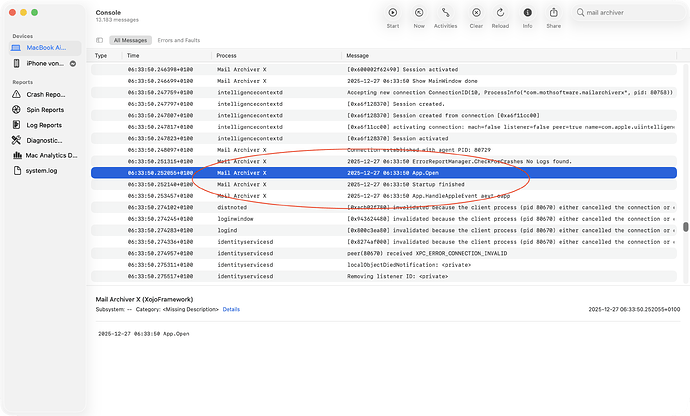Image resolution: width=690 pixels, height=416 pixels.
Task: Open Diagnostic Reports in sidebar
Action: [45, 140]
